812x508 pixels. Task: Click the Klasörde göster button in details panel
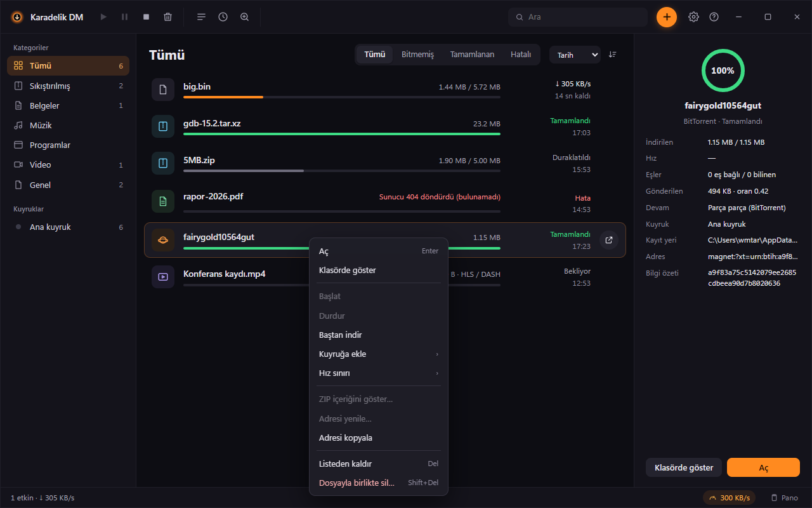tap(684, 467)
